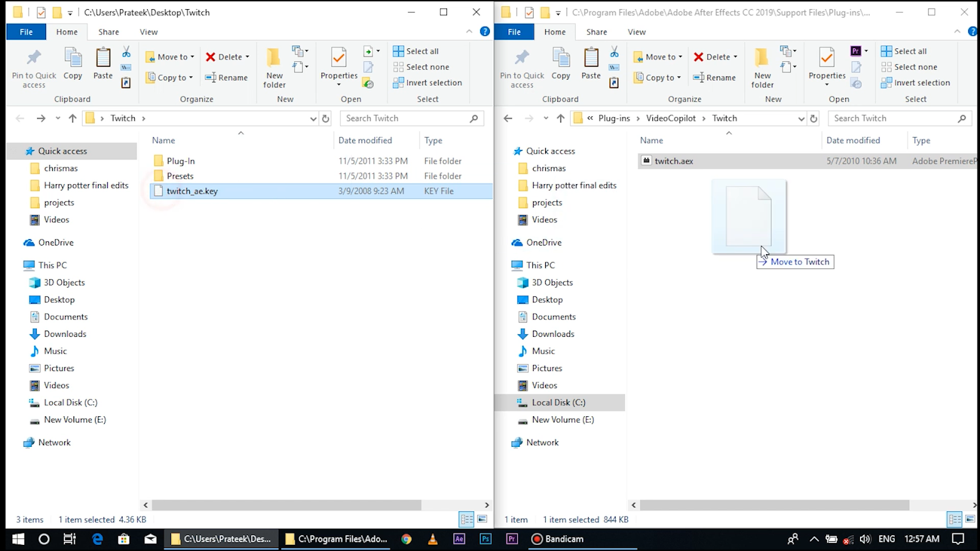Switch right window to large icons view
Viewport: 980px width, 551px height.
pyautogui.click(x=970, y=520)
